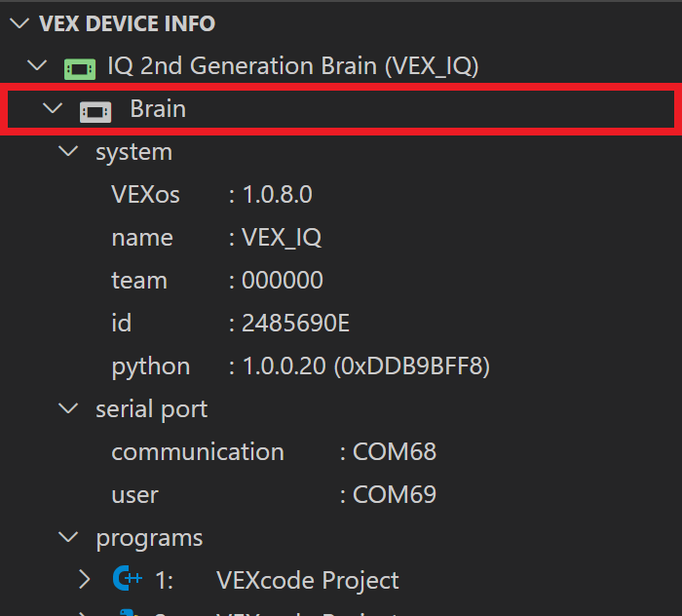Collapse the IQ 2nd Generation Brain chevron

pyautogui.click(x=37, y=66)
